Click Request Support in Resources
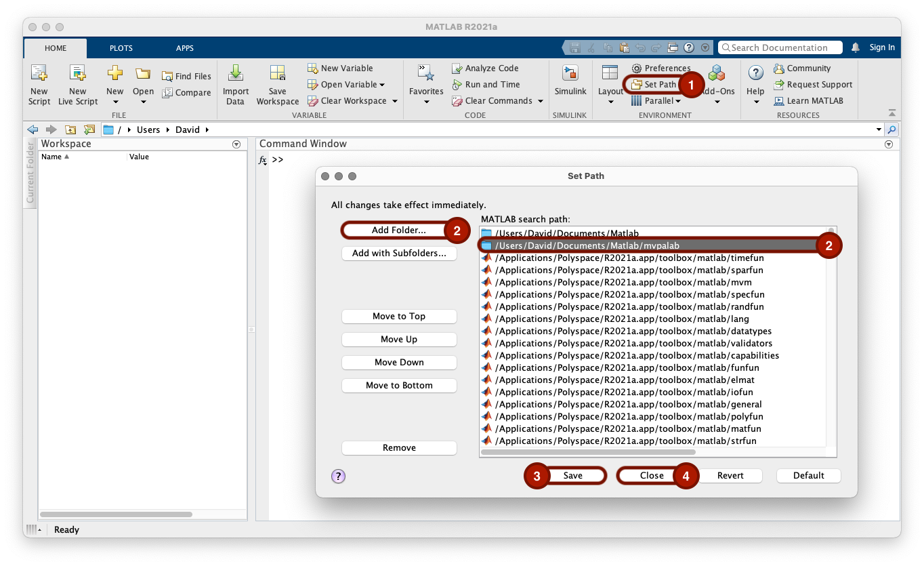The width and height of the screenshot is (924, 566). pos(813,85)
